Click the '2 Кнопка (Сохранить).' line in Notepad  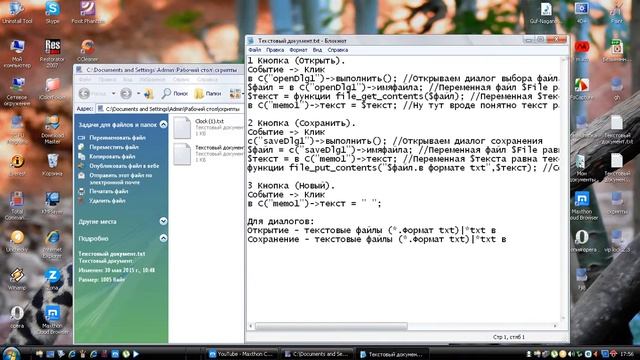(x=301, y=123)
